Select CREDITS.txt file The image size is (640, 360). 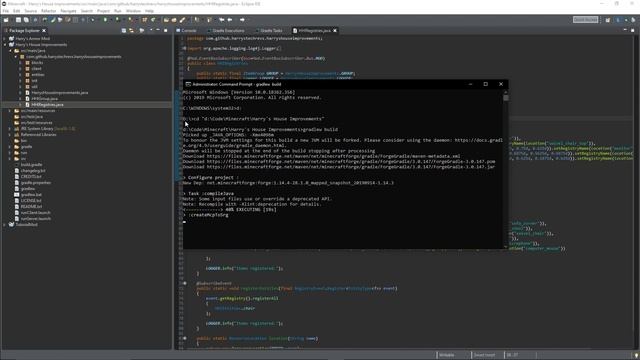pos(31,177)
